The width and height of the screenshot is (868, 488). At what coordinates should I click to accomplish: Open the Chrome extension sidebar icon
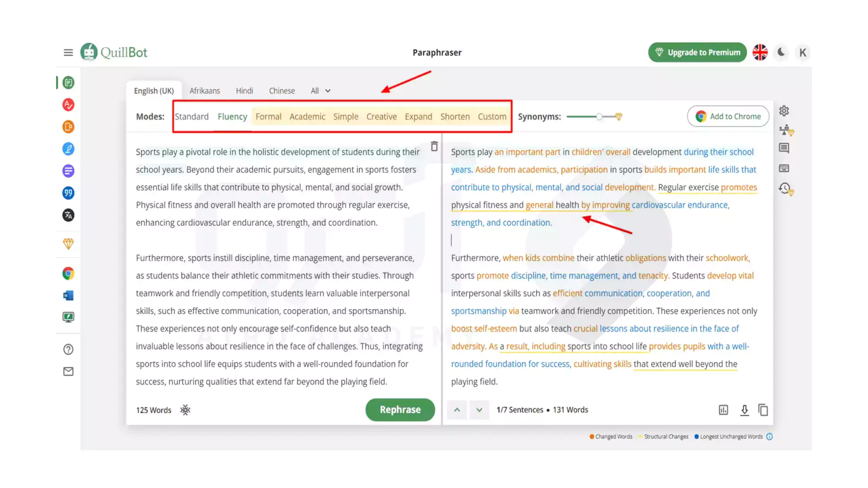(x=68, y=273)
